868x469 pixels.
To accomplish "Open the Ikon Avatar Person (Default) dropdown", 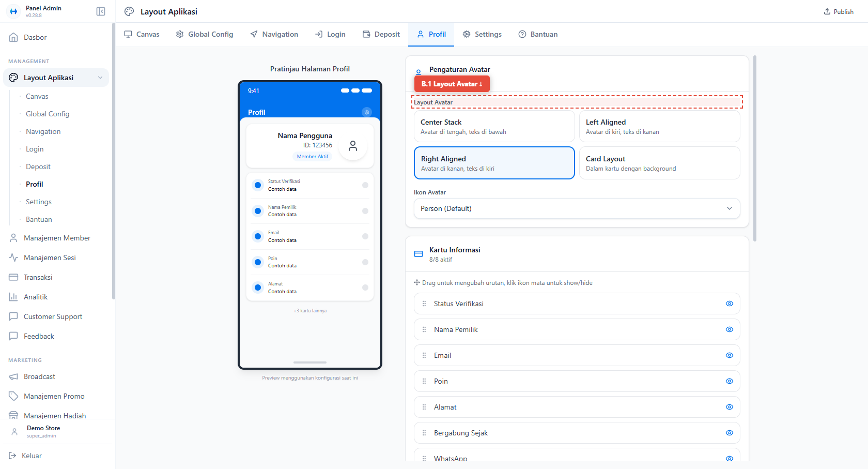I will 577,208.
